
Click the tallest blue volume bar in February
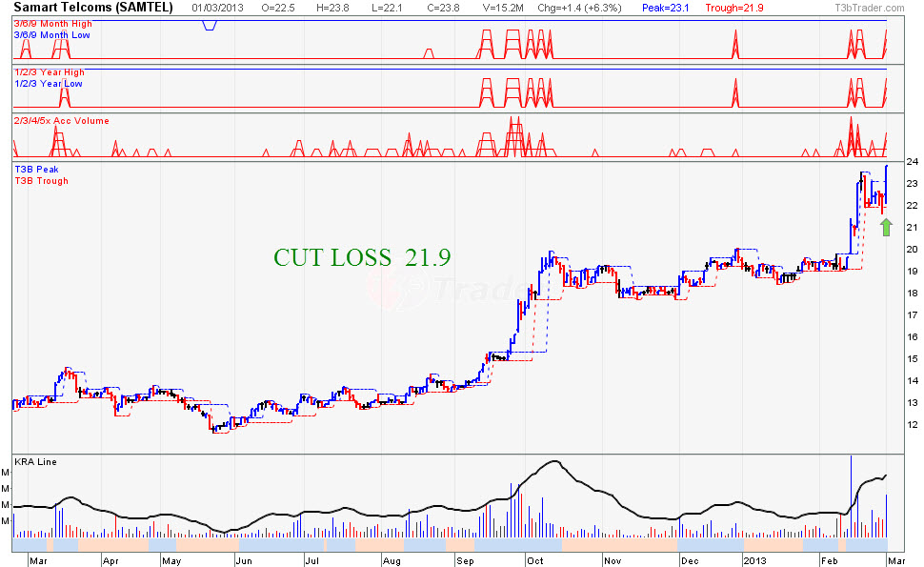point(851,496)
